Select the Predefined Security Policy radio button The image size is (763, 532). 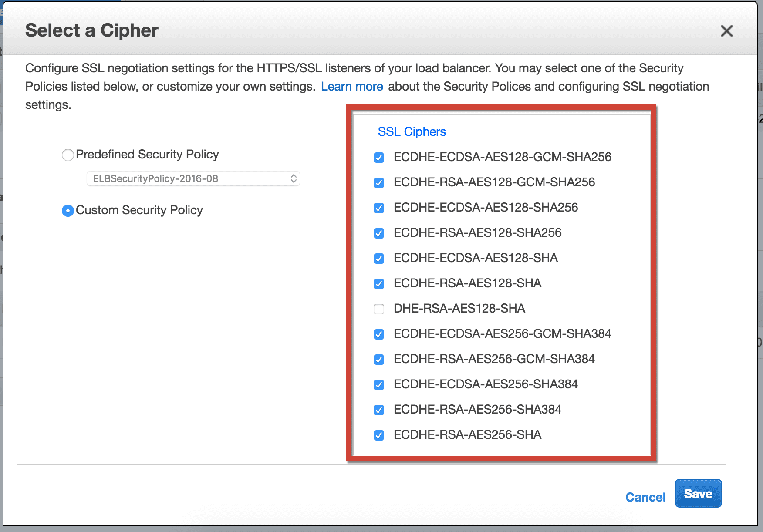68,155
